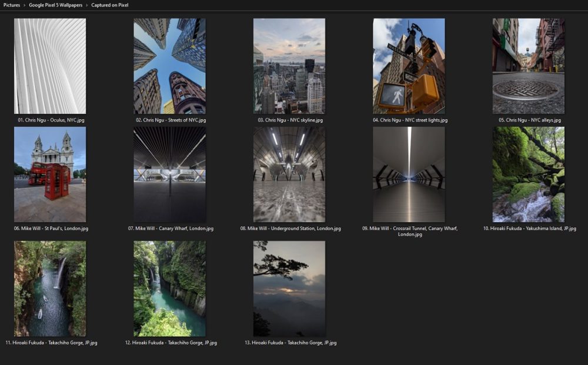This screenshot has height=365, width=588.
Task: Expand the chevron right after Pictures
Action: pos(24,5)
